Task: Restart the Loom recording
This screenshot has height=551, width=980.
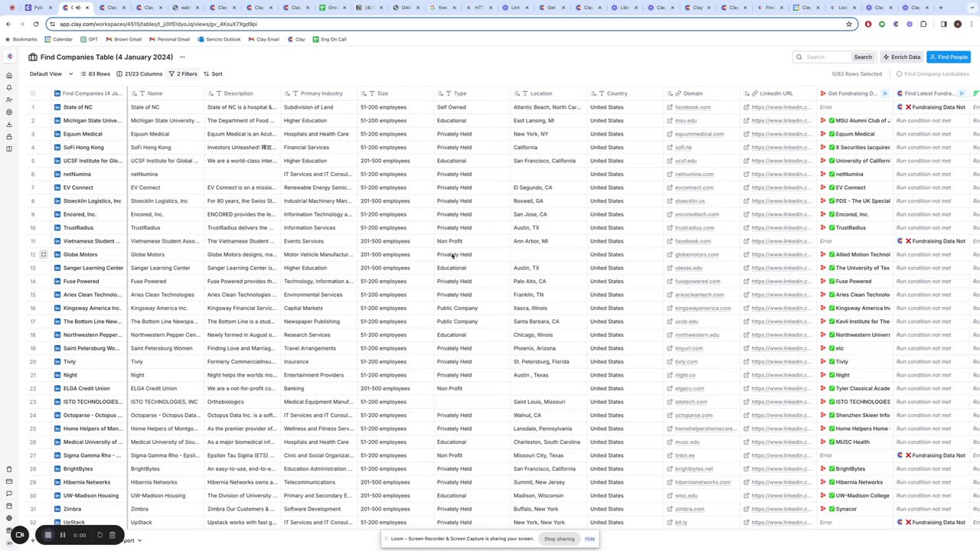Action: (x=100, y=535)
